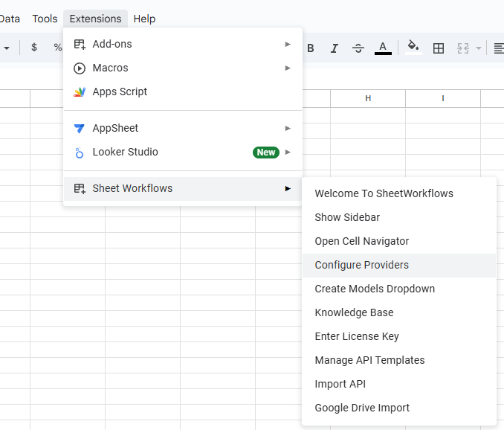Viewport: 504px width, 430px height.
Task: Toggle bold formatting in toolbar
Action: [x=311, y=48]
